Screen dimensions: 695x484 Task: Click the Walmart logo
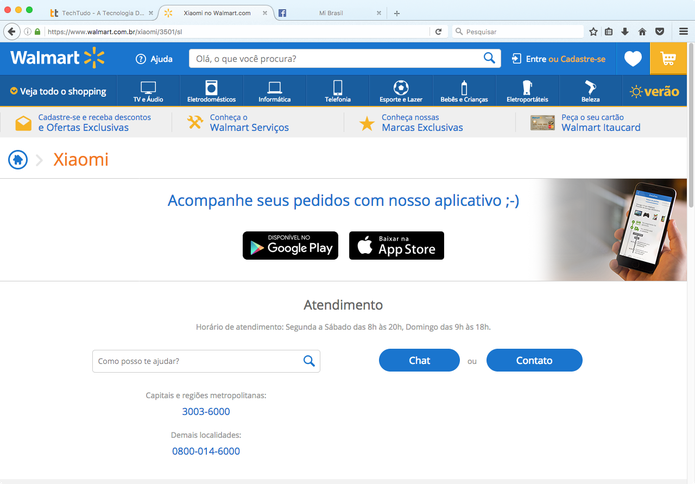pyautogui.click(x=57, y=58)
